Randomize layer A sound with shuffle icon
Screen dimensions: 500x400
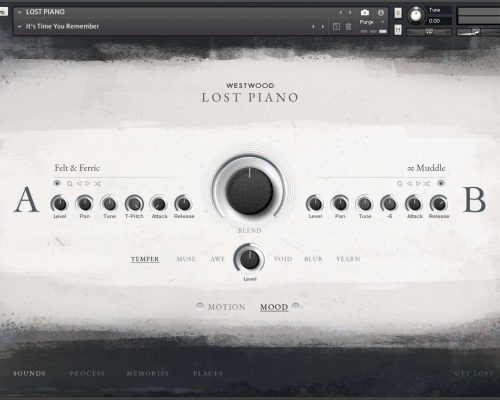[97, 183]
